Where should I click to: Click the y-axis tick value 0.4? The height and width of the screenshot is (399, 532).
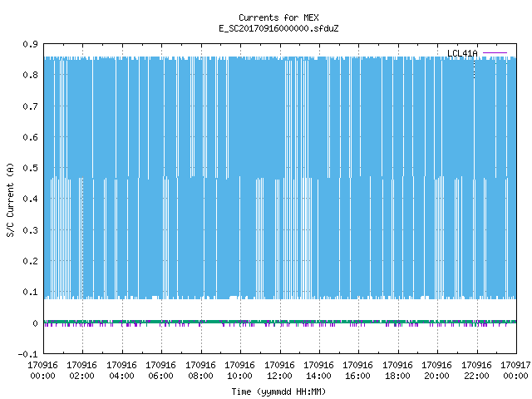coord(30,199)
